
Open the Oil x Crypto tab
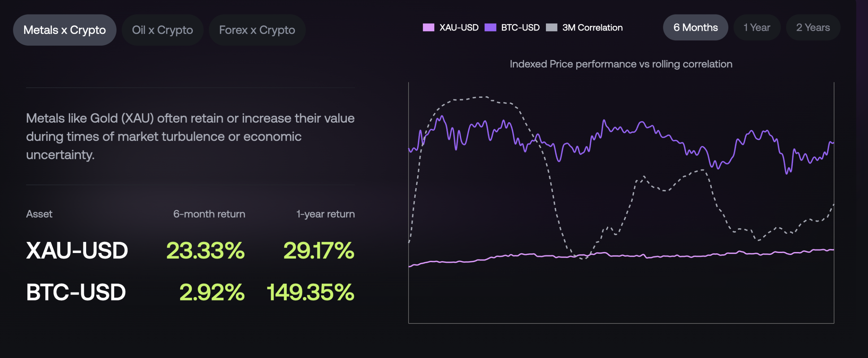(x=162, y=30)
